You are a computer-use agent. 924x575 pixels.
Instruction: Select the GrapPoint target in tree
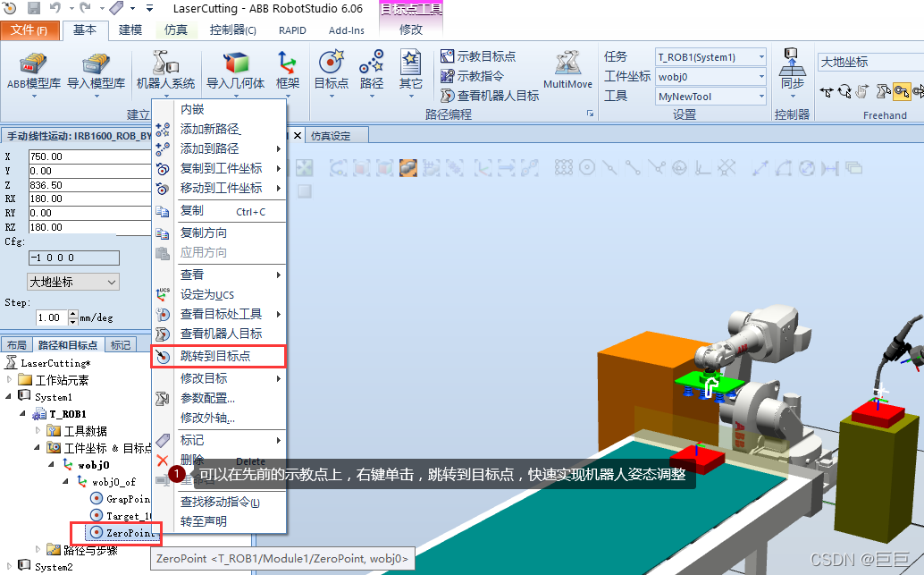pos(121,499)
